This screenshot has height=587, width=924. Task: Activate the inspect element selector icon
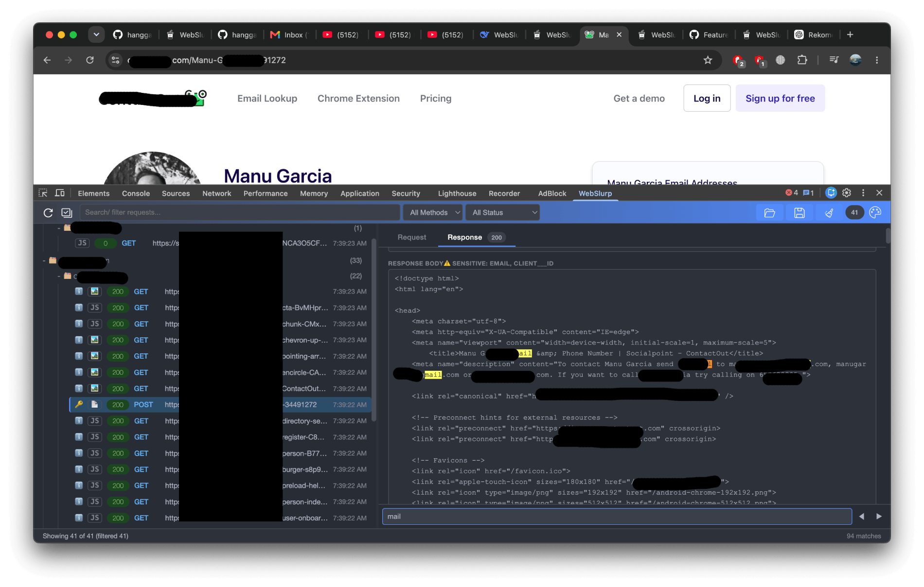[x=43, y=193]
